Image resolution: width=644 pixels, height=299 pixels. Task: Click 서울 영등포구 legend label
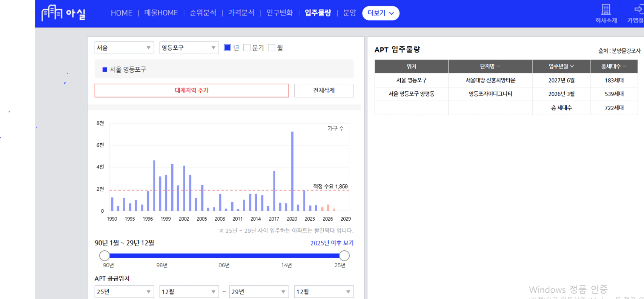[128, 70]
